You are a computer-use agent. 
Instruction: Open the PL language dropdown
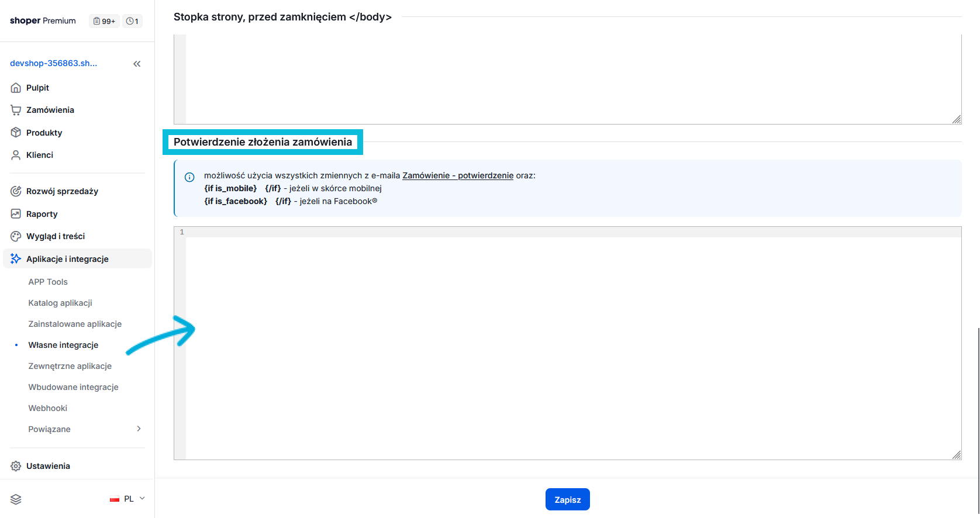click(127, 499)
